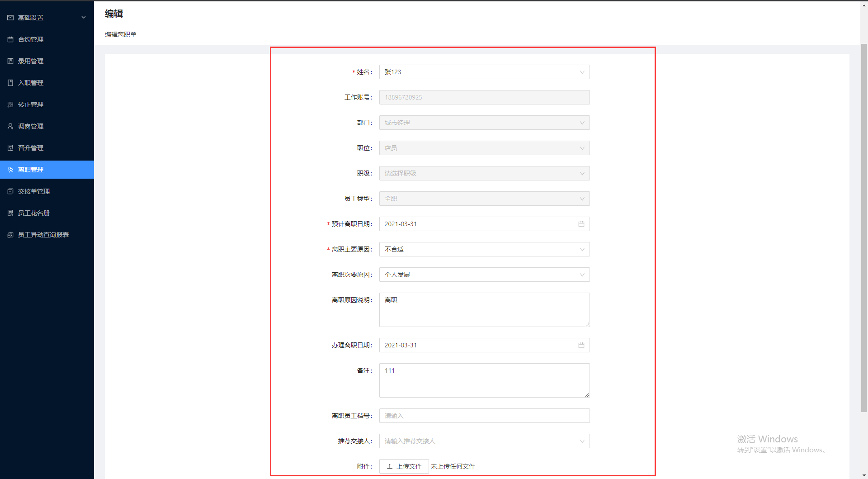Click the 入职管理 sidebar icon

click(x=10, y=83)
